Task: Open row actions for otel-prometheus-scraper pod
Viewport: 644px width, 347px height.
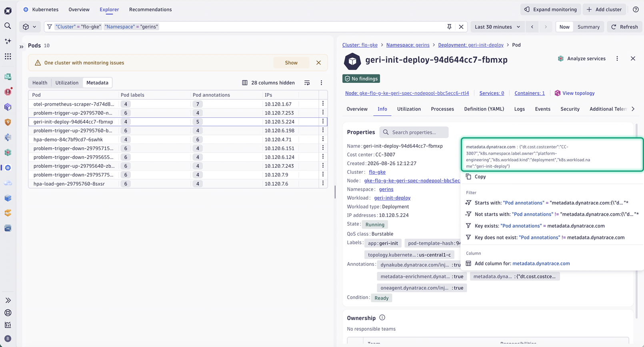Action: pos(323,104)
